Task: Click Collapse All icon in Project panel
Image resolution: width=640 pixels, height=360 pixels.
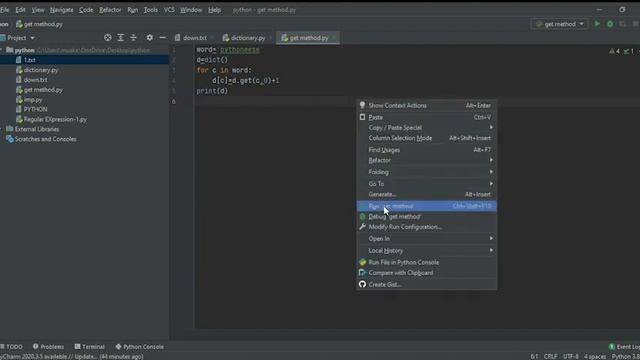Action: [x=133, y=38]
